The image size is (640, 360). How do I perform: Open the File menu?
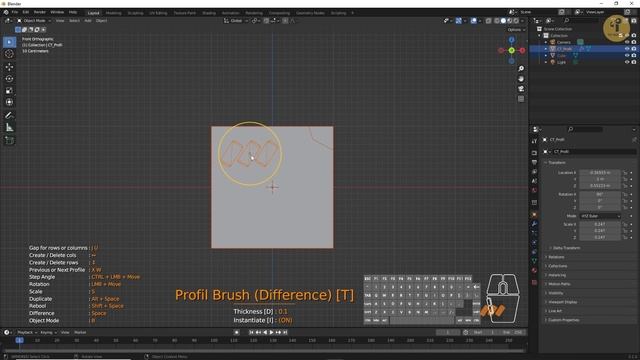click(x=15, y=13)
